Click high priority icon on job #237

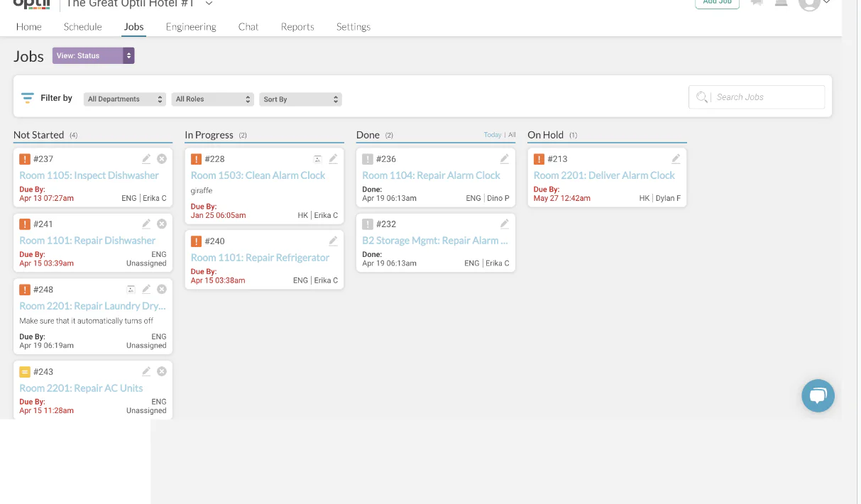pos(25,159)
